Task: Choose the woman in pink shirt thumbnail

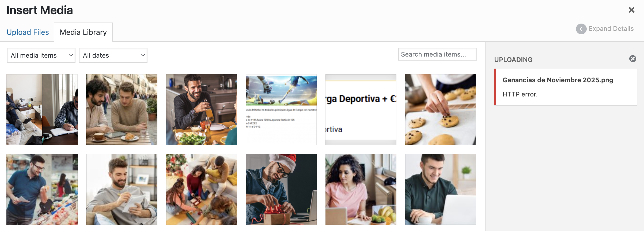Action: tap(361, 189)
